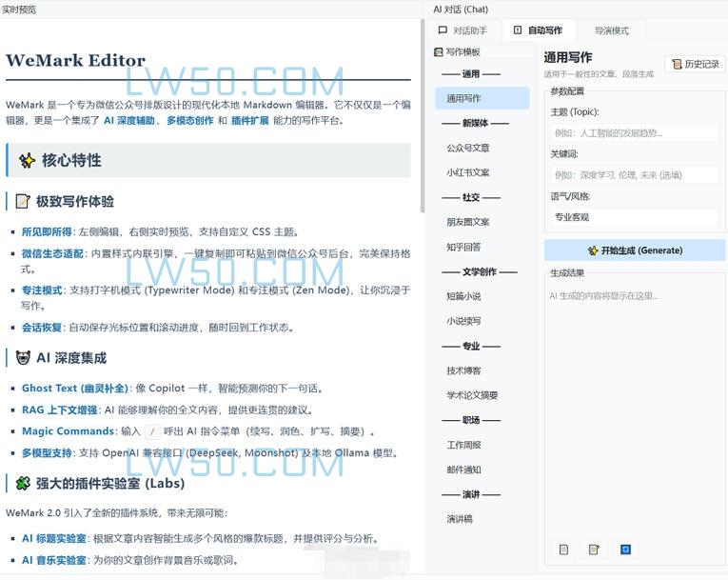The width and height of the screenshot is (728, 580).
Task: Click the 所见即所得 bullet text
Action: [x=47, y=231]
